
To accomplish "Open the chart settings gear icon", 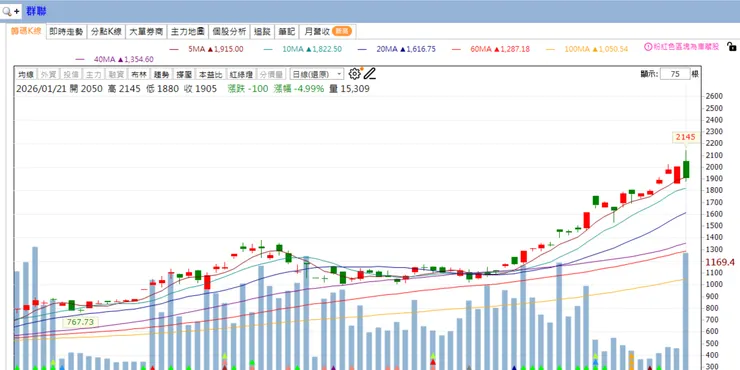I will 354,74.
